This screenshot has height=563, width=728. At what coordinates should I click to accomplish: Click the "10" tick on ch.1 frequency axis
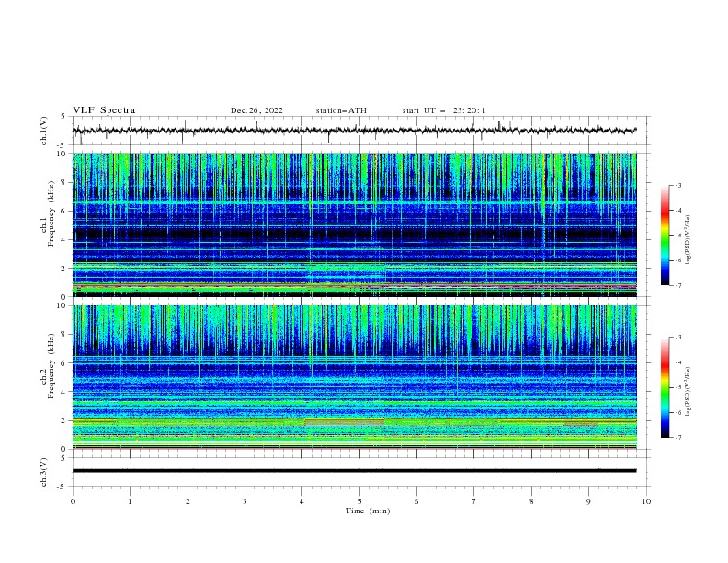pos(63,154)
